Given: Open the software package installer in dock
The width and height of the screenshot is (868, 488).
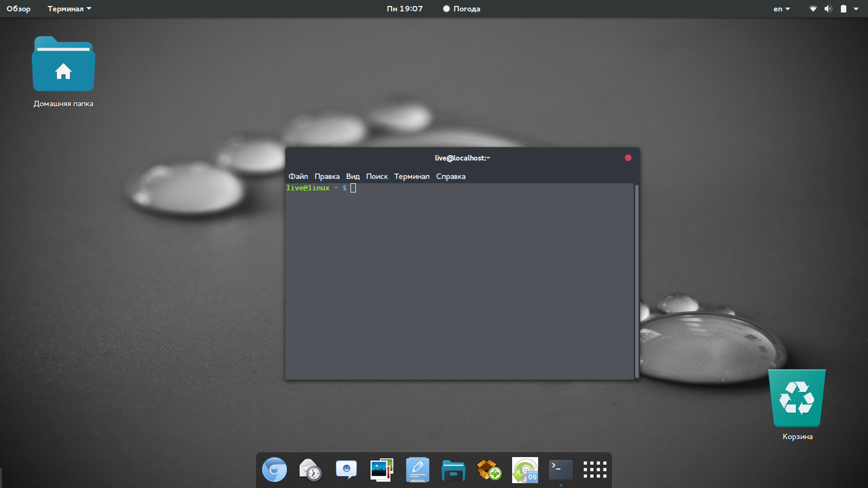Looking at the screenshot, I should (x=489, y=470).
